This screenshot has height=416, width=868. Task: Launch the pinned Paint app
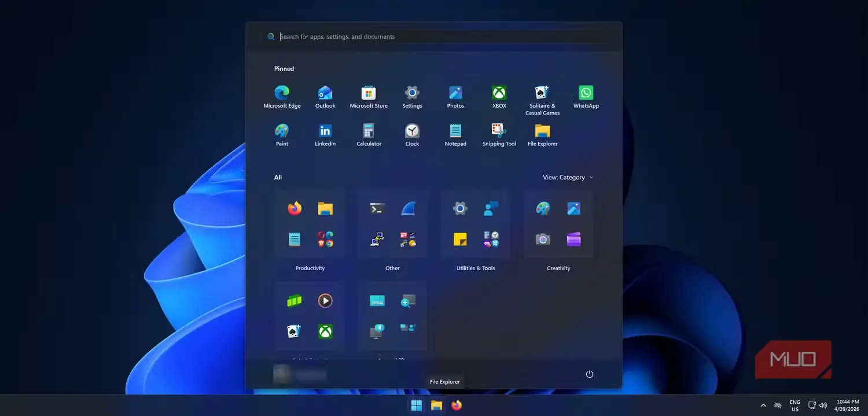[x=282, y=135]
